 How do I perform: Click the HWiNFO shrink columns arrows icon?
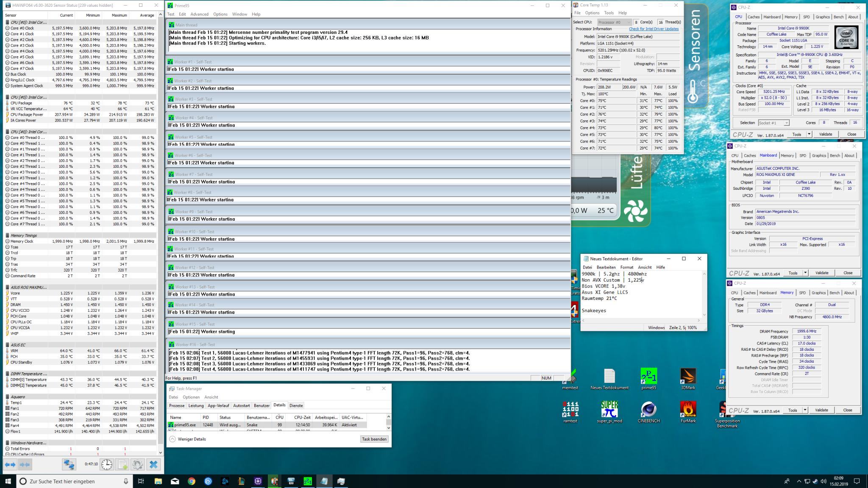point(25,465)
